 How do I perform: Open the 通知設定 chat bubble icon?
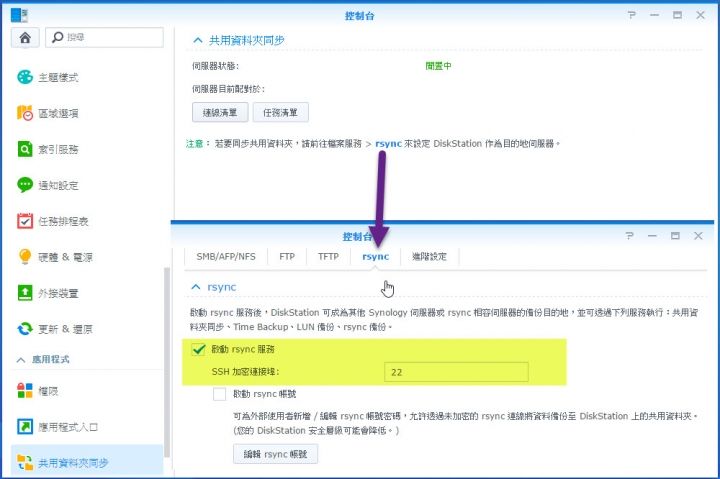point(25,185)
